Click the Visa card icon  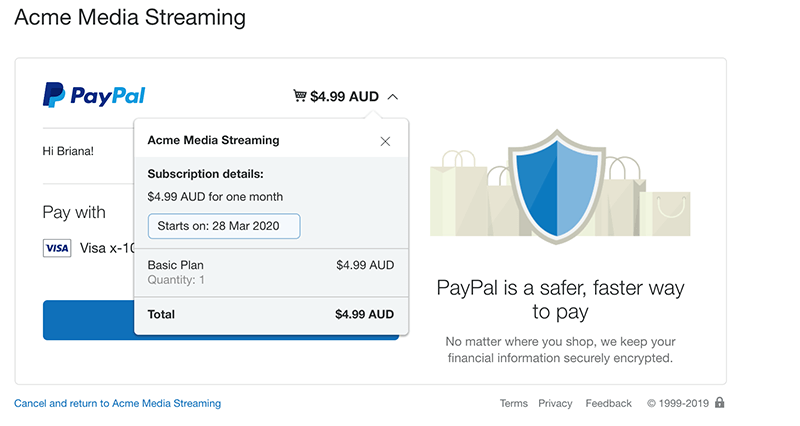pos(57,248)
